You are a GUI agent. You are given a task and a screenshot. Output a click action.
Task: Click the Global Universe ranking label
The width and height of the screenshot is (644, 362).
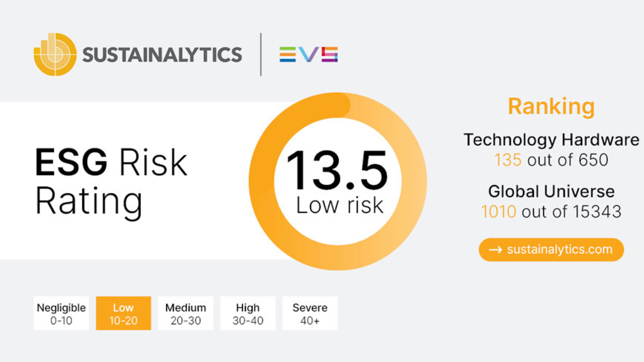[551, 191]
